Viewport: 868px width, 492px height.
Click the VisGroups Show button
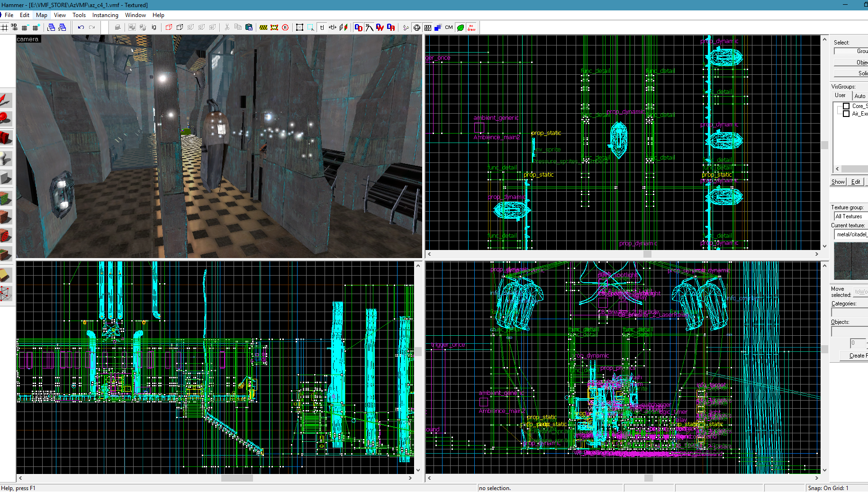tap(838, 182)
